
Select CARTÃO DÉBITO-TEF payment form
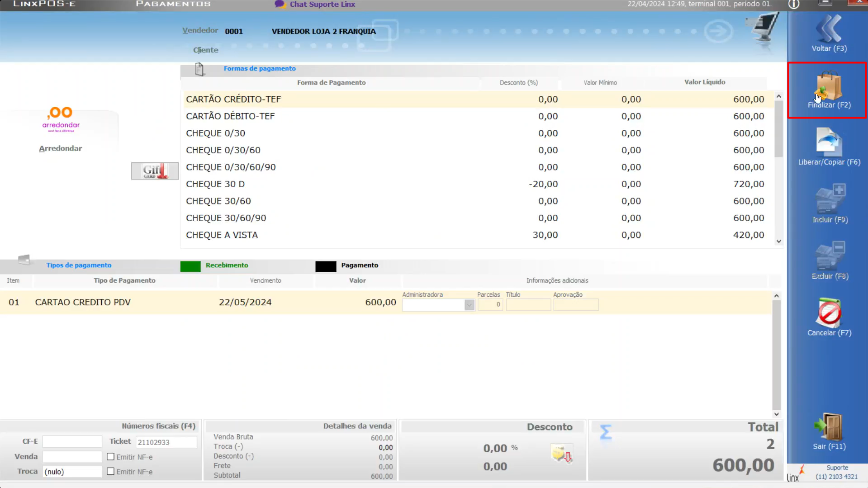click(477, 116)
